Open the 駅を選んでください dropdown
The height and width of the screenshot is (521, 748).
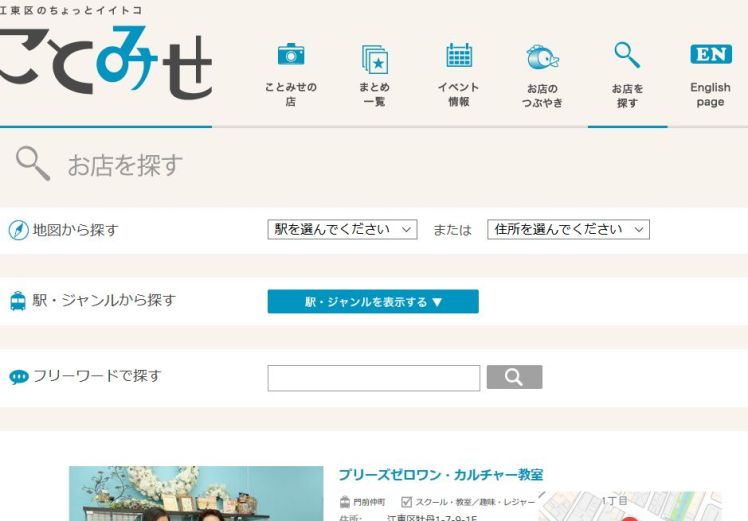[343, 229]
